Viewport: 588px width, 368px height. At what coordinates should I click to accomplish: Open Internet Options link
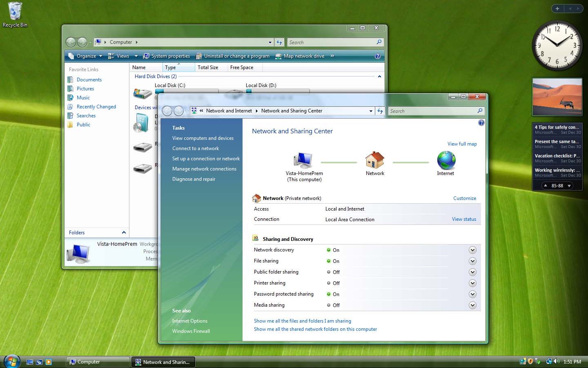(x=190, y=321)
